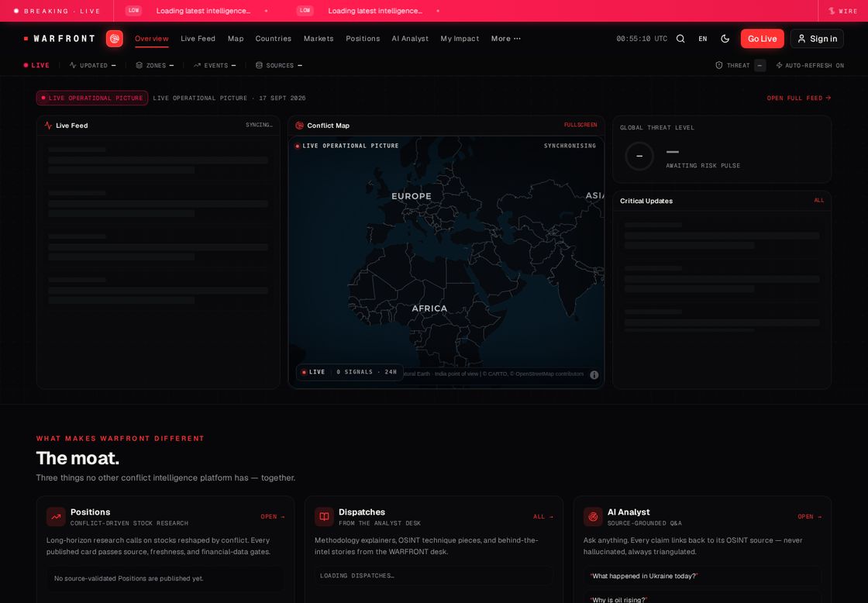Click the LIVE 0 SIGNALS 24H badge
This screenshot has height=603, width=868.
(350, 372)
